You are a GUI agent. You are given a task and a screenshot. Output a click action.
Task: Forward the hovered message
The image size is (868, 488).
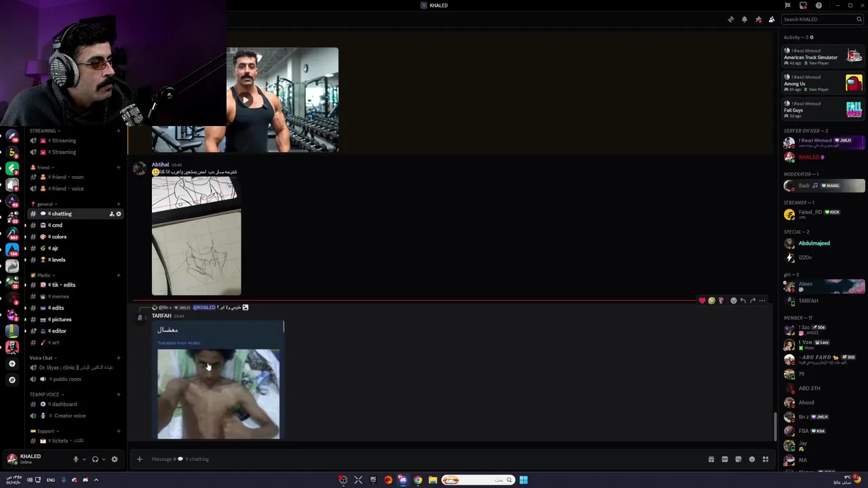(x=753, y=300)
